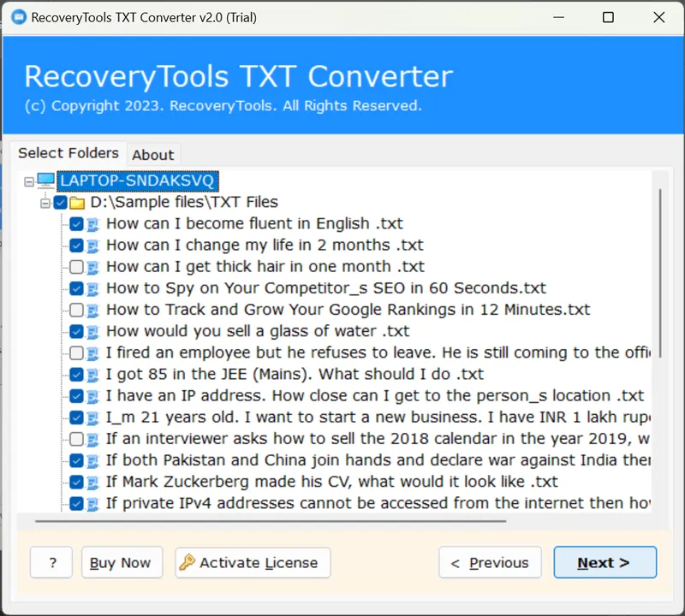Uncheck 'How to Spy on Your Competitor_s SEO' checkbox
The width and height of the screenshot is (685, 616).
pos(76,288)
